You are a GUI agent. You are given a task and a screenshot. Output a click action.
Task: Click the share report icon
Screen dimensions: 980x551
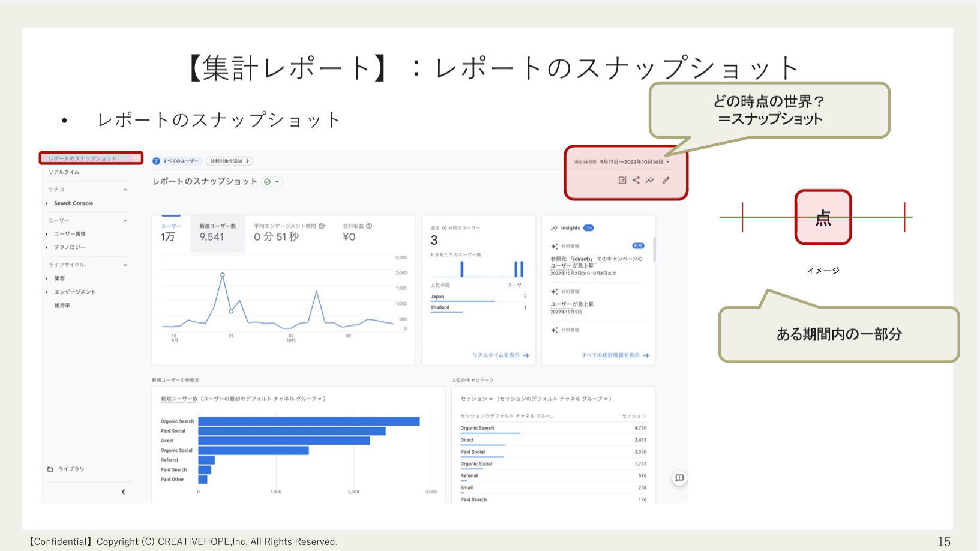click(636, 180)
